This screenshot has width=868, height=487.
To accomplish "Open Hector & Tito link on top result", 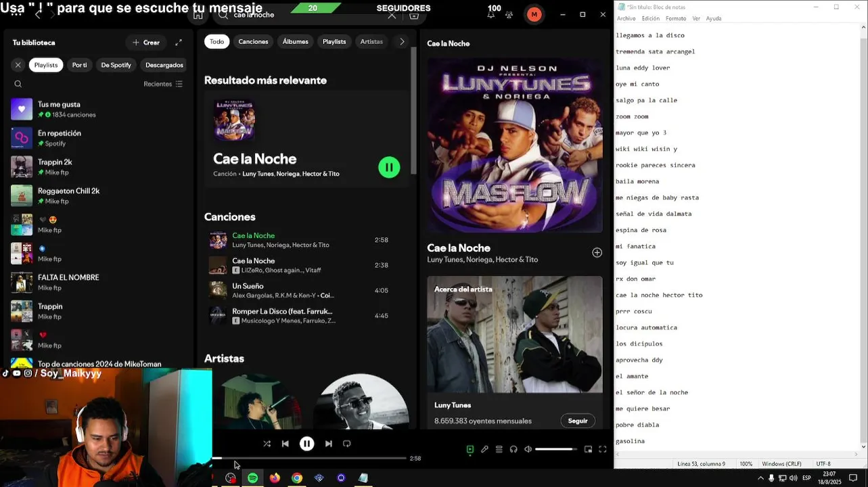I will 321,174.
